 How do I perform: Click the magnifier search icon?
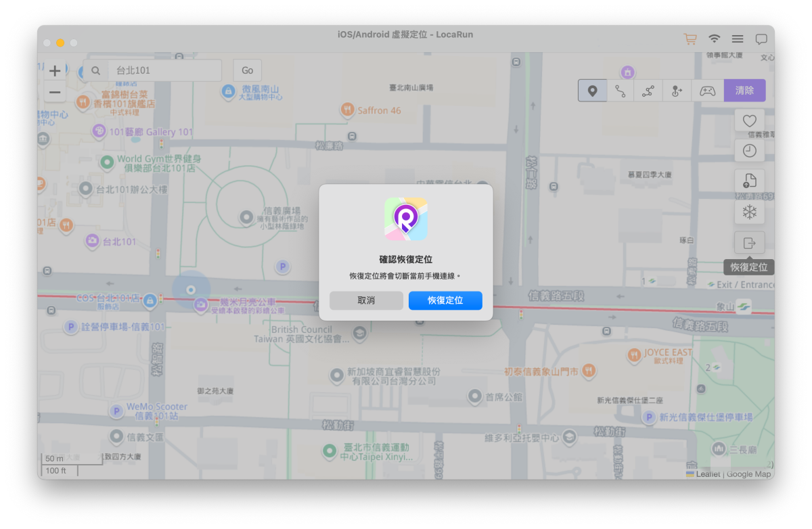click(95, 70)
